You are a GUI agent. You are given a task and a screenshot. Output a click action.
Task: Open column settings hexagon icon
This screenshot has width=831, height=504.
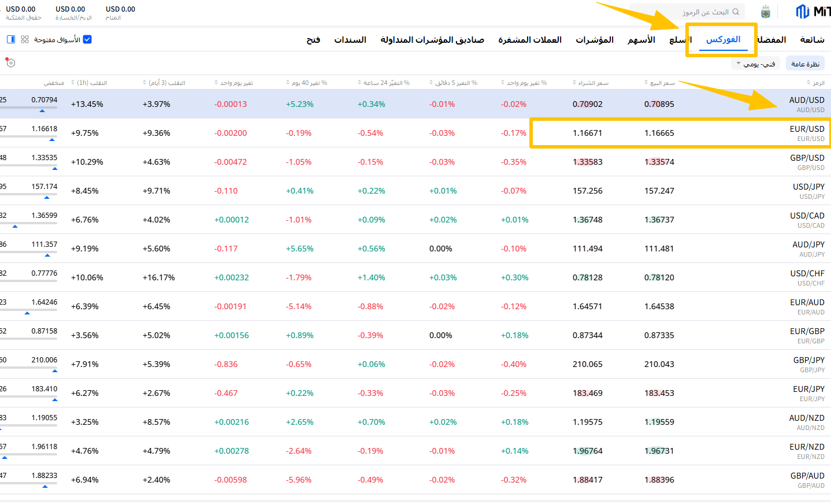point(10,62)
